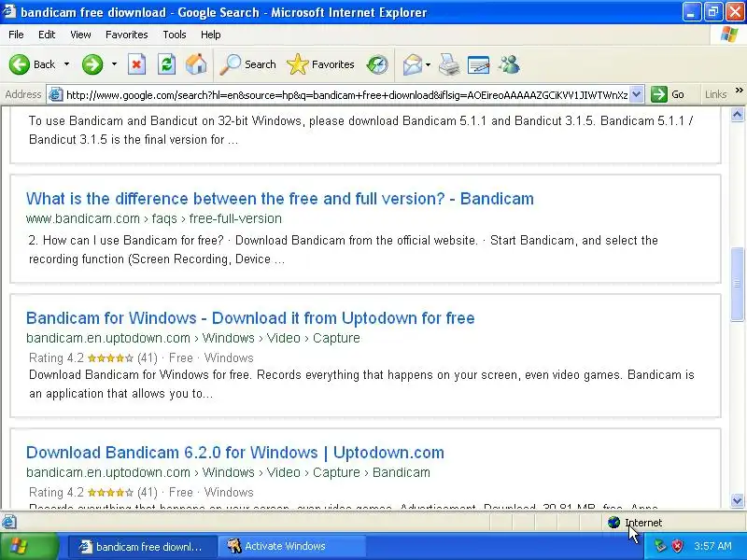Click the Links toolbar label
Screen dimensions: 747x560
716,94
